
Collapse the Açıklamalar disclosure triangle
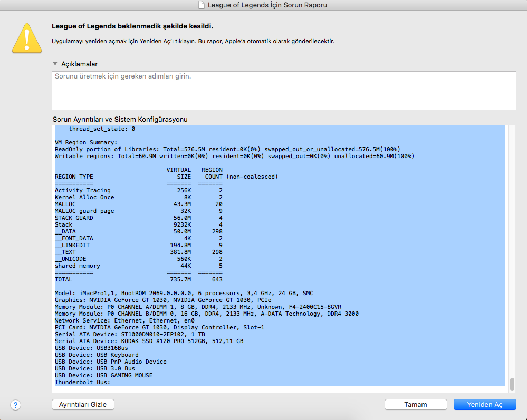55,64
